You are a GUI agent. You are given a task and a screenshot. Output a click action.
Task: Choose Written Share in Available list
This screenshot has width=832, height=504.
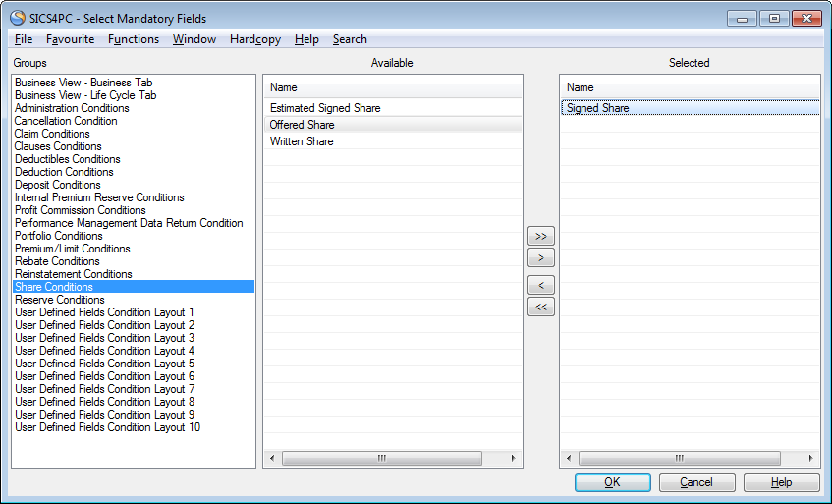click(302, 141)
